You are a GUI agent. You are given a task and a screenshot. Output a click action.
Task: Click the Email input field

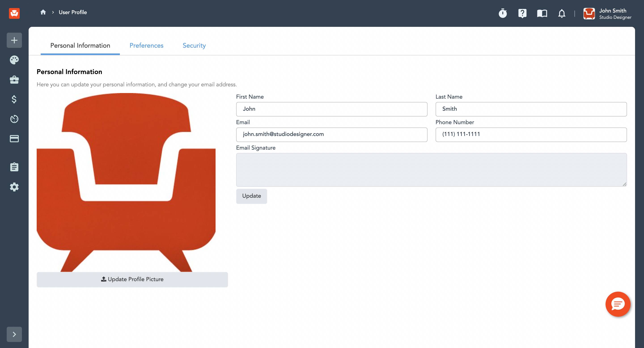click(332, 134)
